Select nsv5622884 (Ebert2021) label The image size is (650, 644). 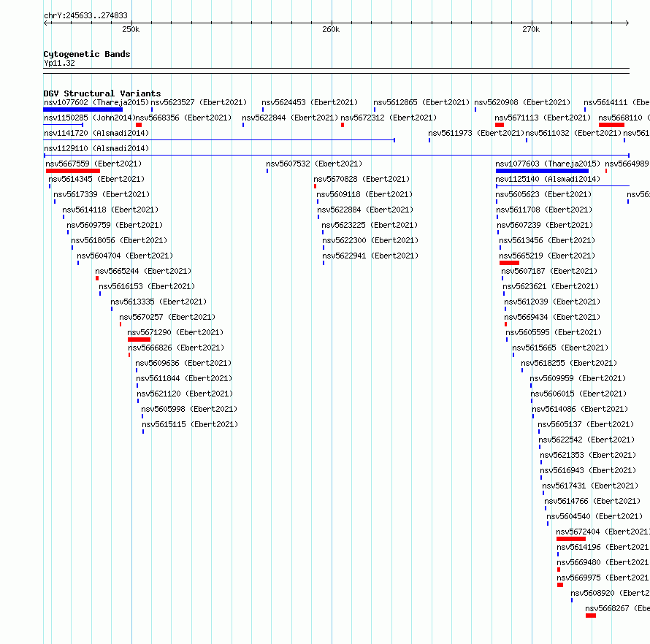click(x=365, y=210)
